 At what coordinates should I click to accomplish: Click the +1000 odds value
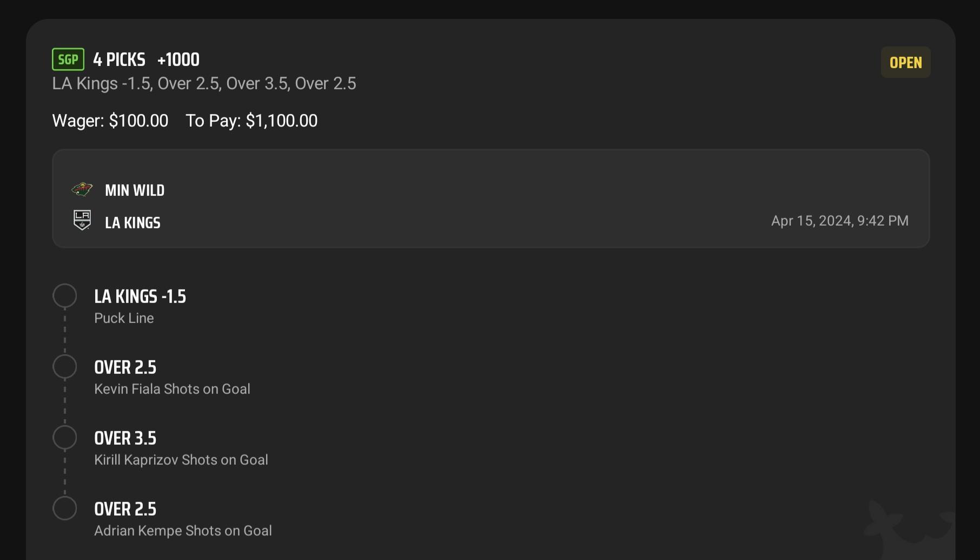click(x=178, y=60)
